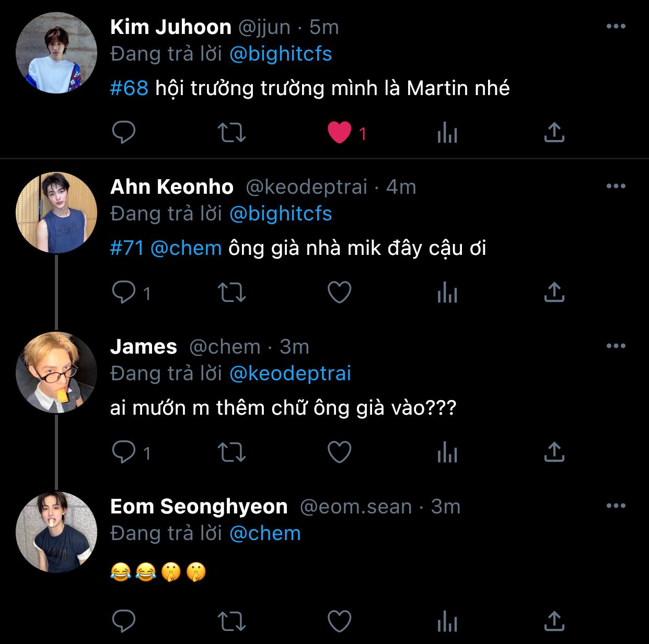Like Ahn Keonho's tweet
The height and width of the screenshot is (644, 649).
340,292
